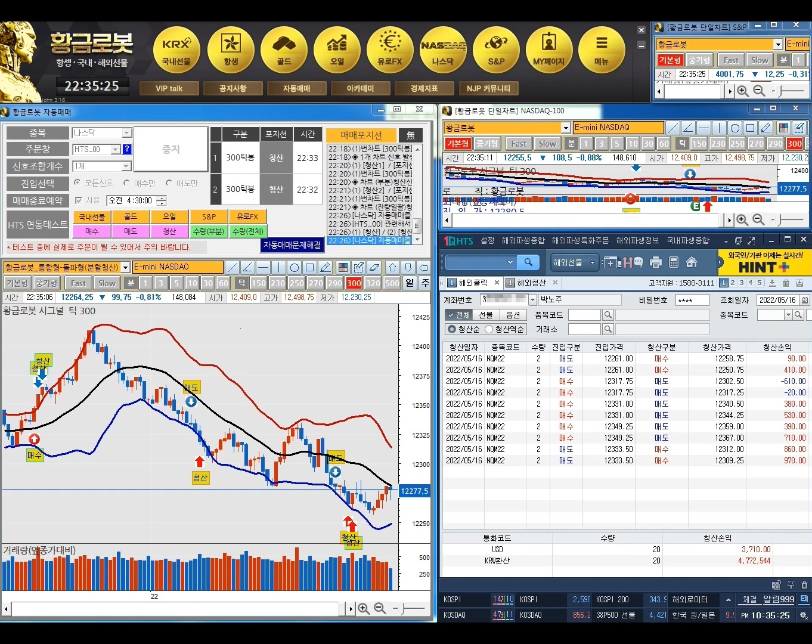Toggle the 선물 filter button
Viewport: 812px width, 644px height.
(486, 315)
